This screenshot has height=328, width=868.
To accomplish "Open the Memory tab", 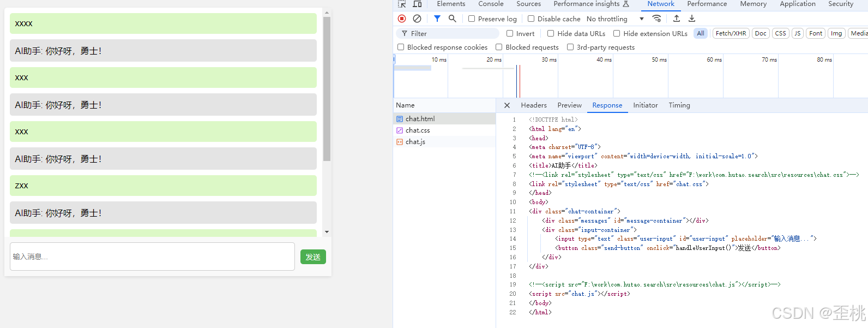I will [x=753, y=4].
